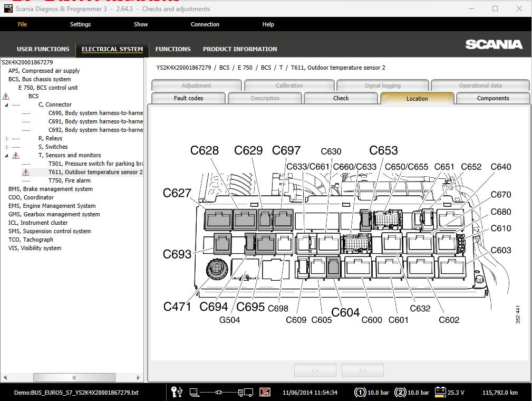Collapse the C, Connector tree node
This screenshot has height=401, width=532.
[x=6, y=105]
